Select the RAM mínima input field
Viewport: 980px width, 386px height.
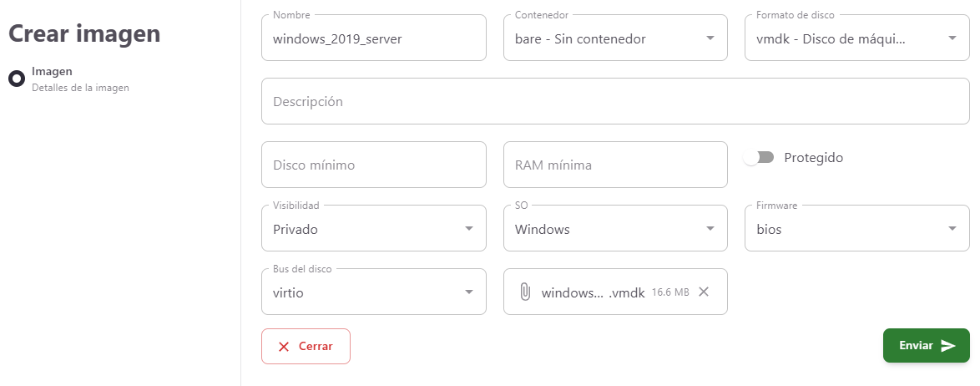615,165
